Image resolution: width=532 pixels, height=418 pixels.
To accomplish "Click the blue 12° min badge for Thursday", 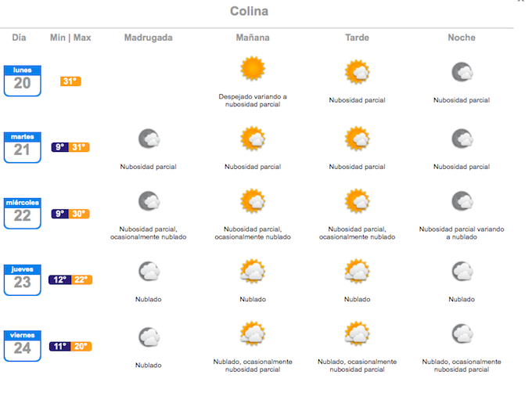I will pos(59,280).
